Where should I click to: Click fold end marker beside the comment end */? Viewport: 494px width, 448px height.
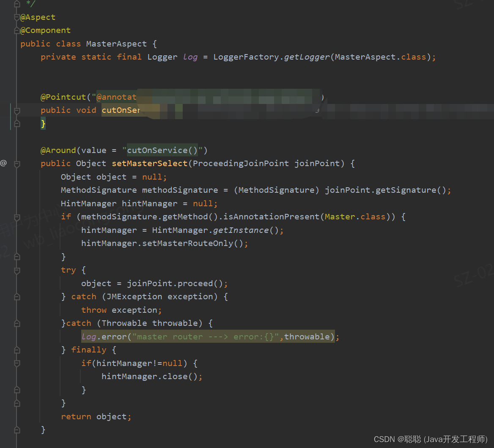[17, 4]
